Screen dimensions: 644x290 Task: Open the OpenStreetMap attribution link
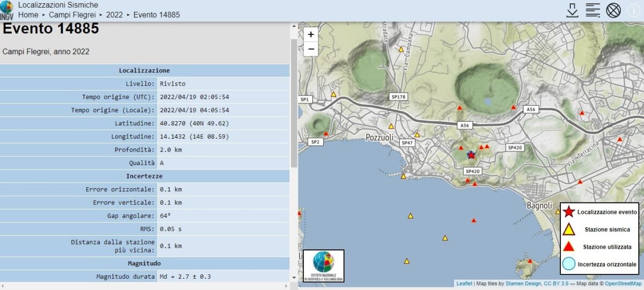point(623,284)
